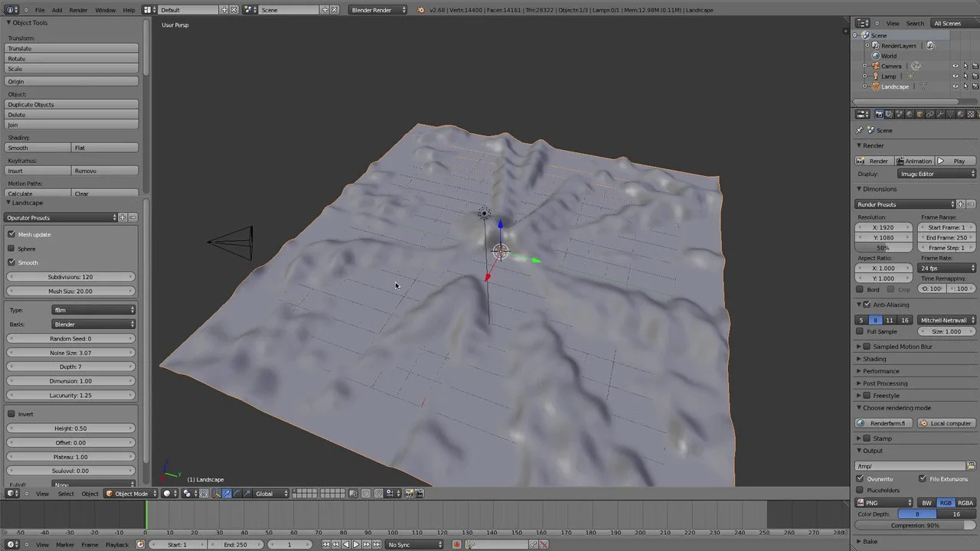The image size is (980, 551).
Task: Open the Modifiers wrench tab icon
Action: (940, 114)
